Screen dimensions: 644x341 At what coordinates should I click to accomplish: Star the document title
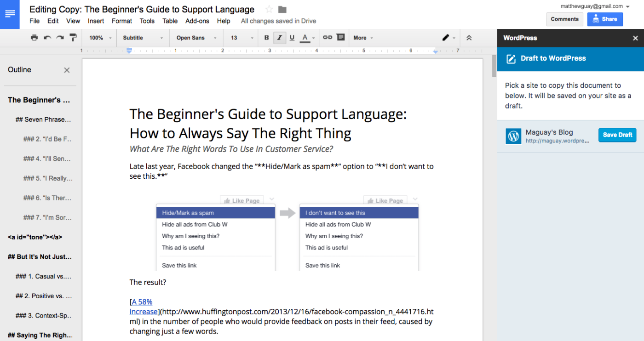click(x=269, y=10)
